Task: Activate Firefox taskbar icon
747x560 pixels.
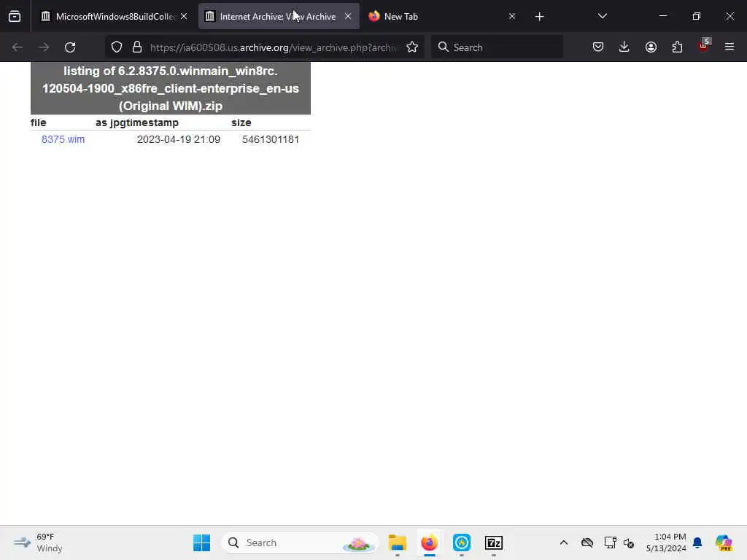Action: (x=429, y=542)
